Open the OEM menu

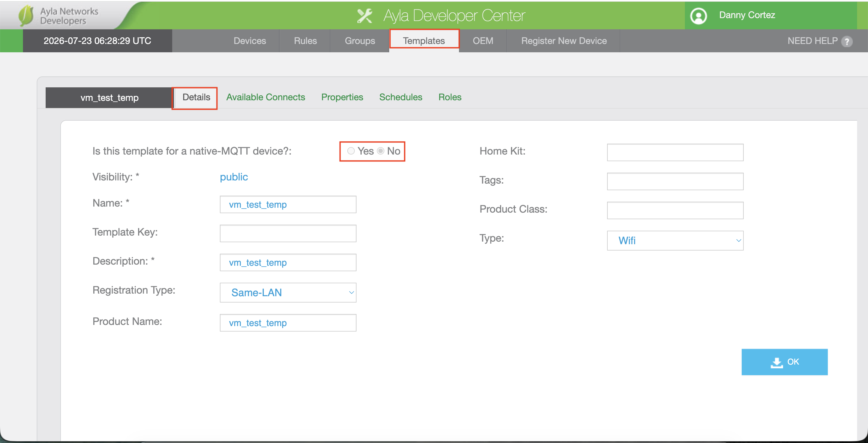[483, 41]
